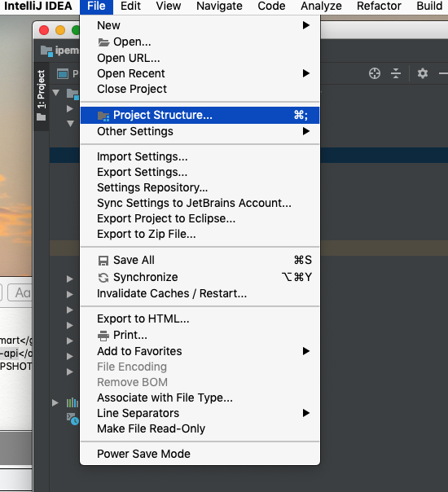Click the Open folder icon

pyautogui.click(x=103, y=42)
